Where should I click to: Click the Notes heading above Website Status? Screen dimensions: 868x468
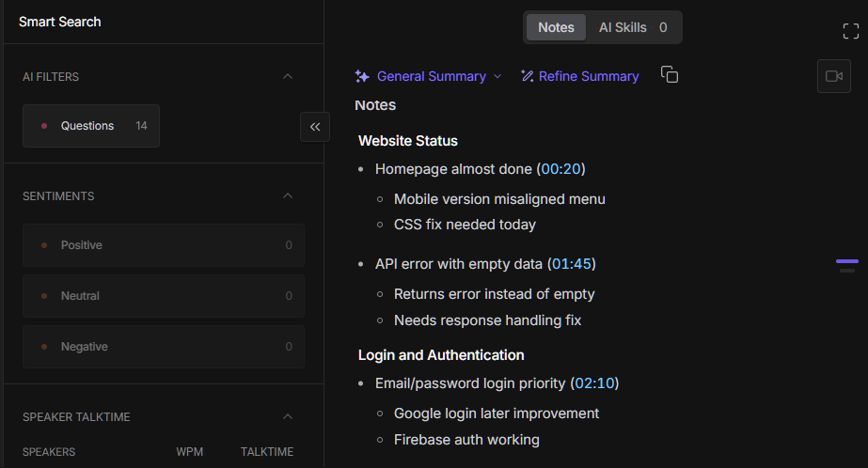[375, 105]
